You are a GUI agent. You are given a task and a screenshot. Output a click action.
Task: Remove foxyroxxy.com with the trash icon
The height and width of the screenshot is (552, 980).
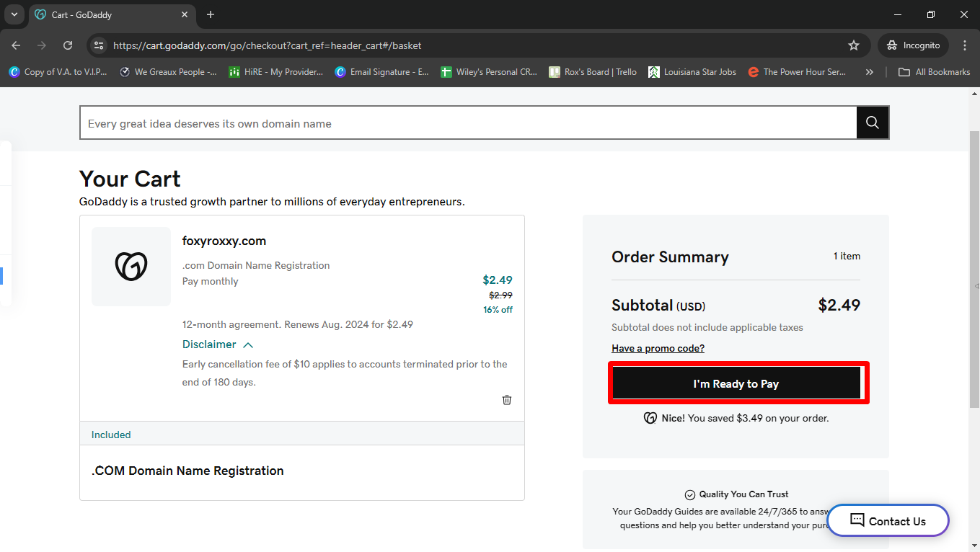[x=507, y=400]
